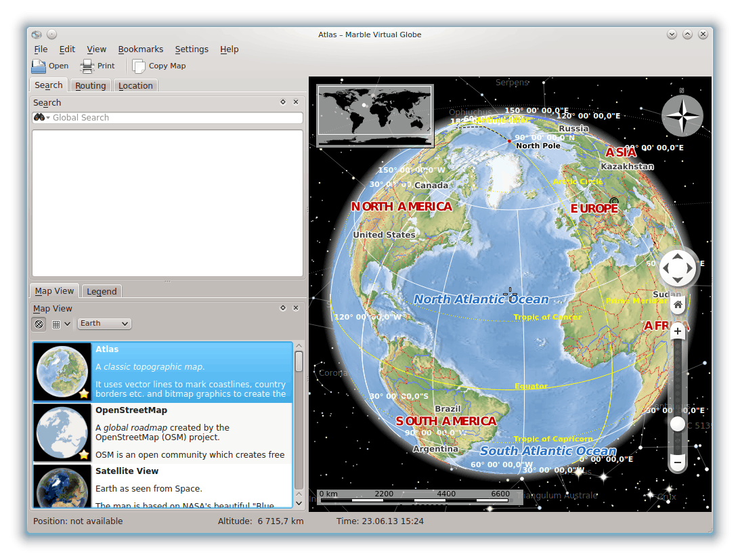Open the binoculars search options dropdown
The height and width of the screenshot is (560, 740).
click(x=41, y=117)
